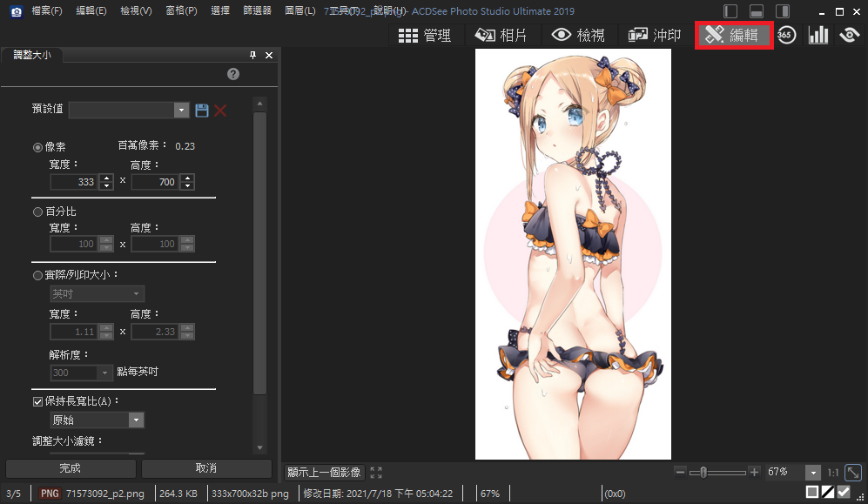The width and height of the screenshot is (868, 504).
Task: Open the 檔案(F) menu
Action: [46, 11]
